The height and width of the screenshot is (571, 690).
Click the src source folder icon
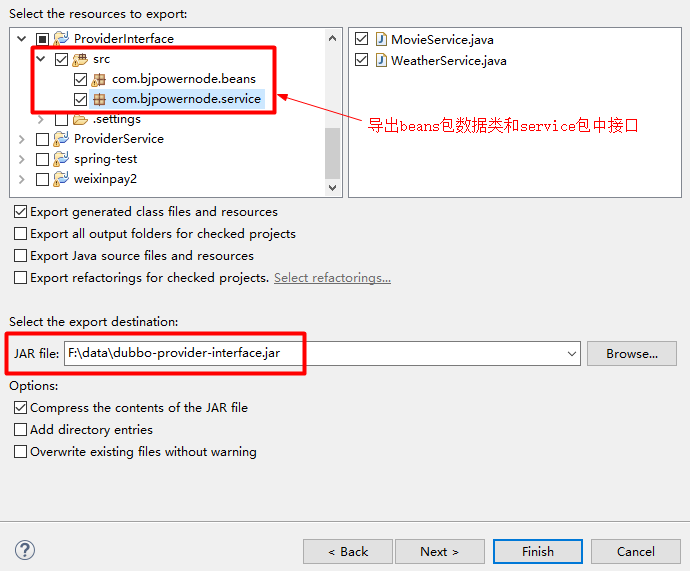point(80,59)
